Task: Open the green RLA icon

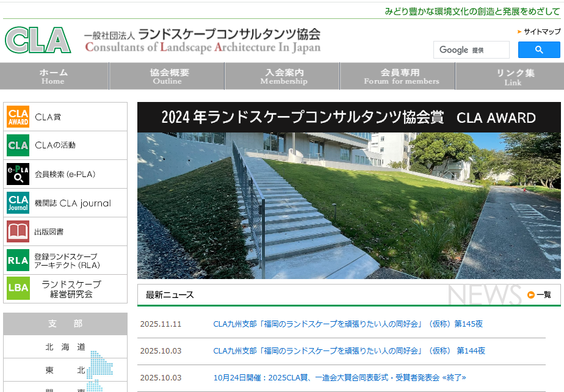Action: pyautogui.click(x=18, y=260)
